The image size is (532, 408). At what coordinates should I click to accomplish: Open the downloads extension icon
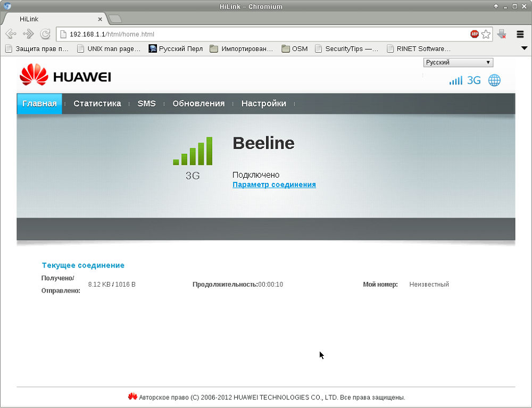click(x=502, y=34)
